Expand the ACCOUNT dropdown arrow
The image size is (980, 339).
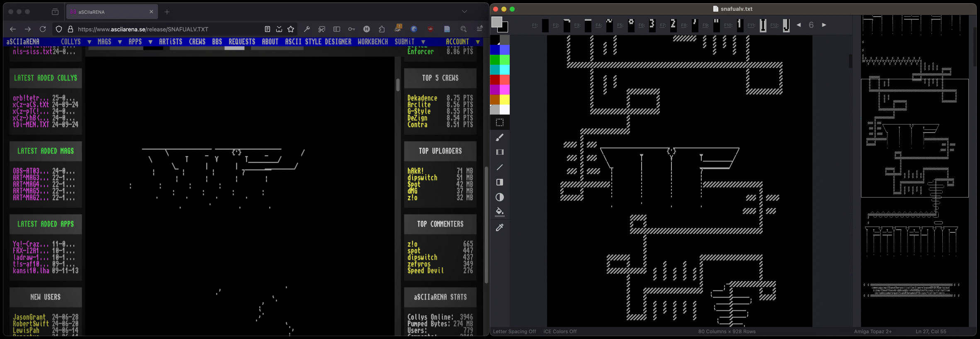tap(478, 42)
